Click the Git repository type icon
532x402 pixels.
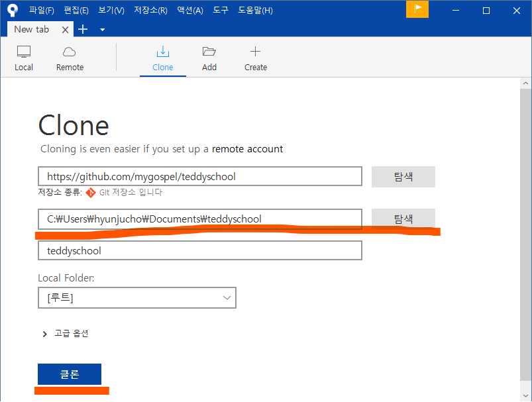[x=91, y=192]
